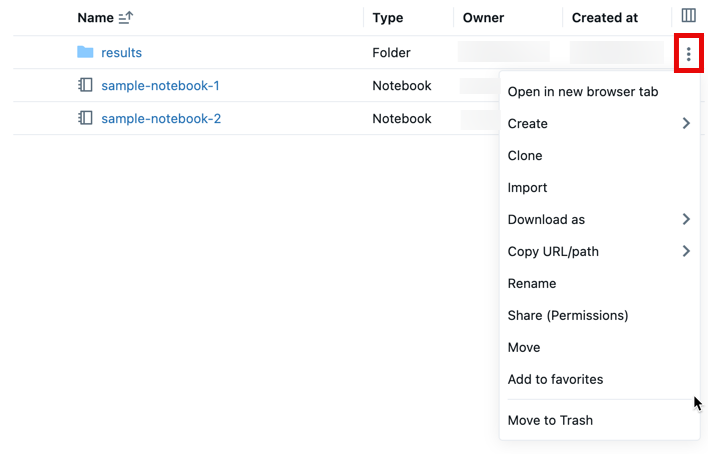Choose Clone from the context menu

coord(525,156)
